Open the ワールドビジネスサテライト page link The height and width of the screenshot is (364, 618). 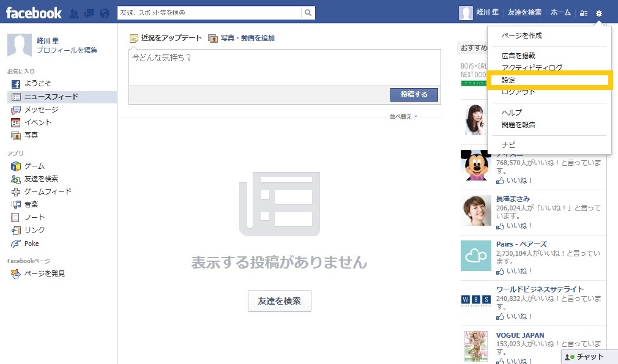[540, 289]
